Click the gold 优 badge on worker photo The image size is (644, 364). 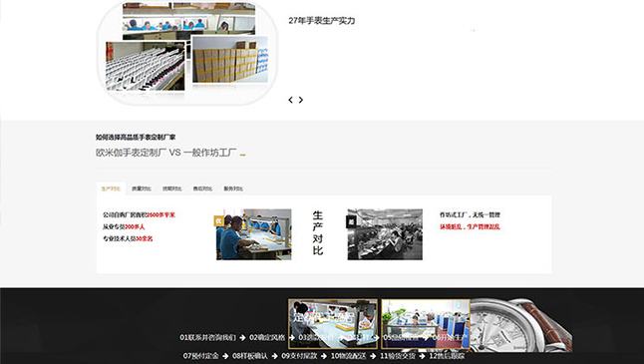218,221
